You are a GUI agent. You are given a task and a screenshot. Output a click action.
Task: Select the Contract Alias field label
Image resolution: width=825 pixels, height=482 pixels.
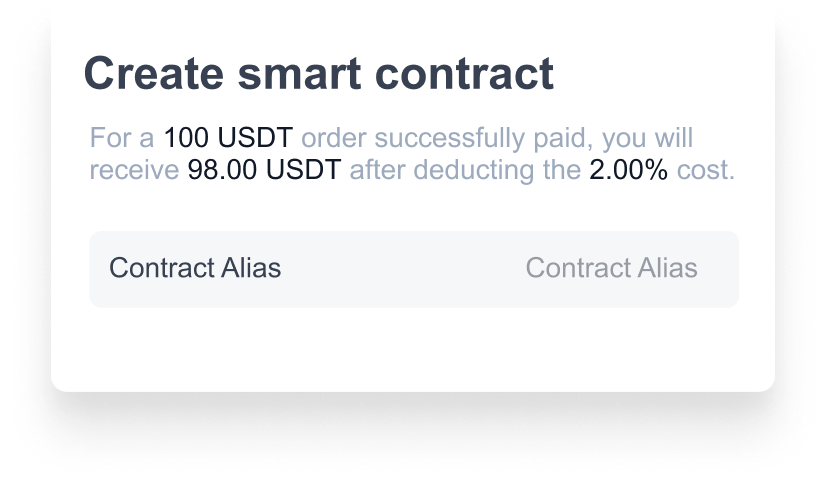coord(195,268)
